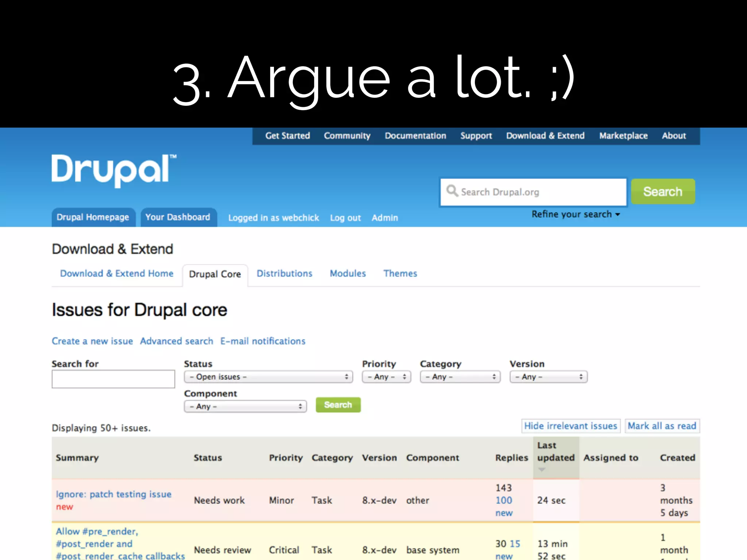Sort by Category column header
This screenshot has width=747, height=560.
tap(332, 458)
